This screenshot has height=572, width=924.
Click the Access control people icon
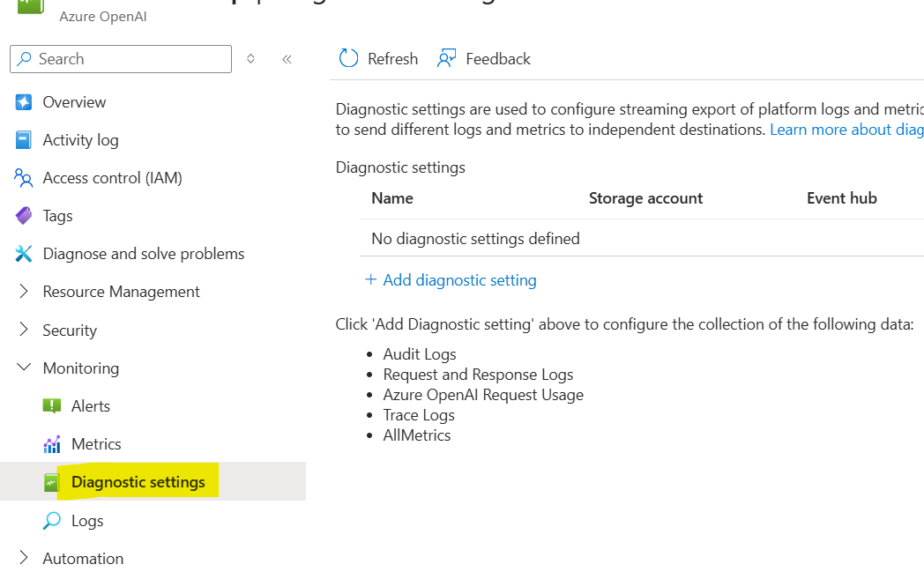coord(24,178)
